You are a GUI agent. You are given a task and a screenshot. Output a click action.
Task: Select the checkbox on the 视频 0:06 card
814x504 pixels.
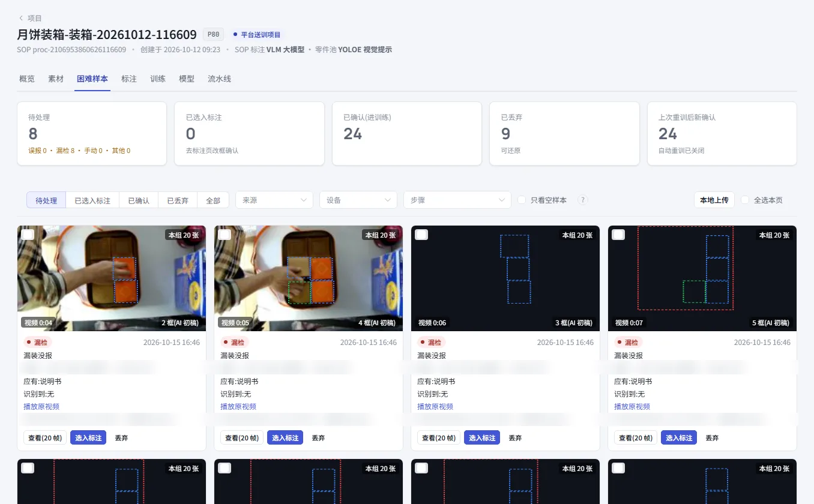point(421,234)
